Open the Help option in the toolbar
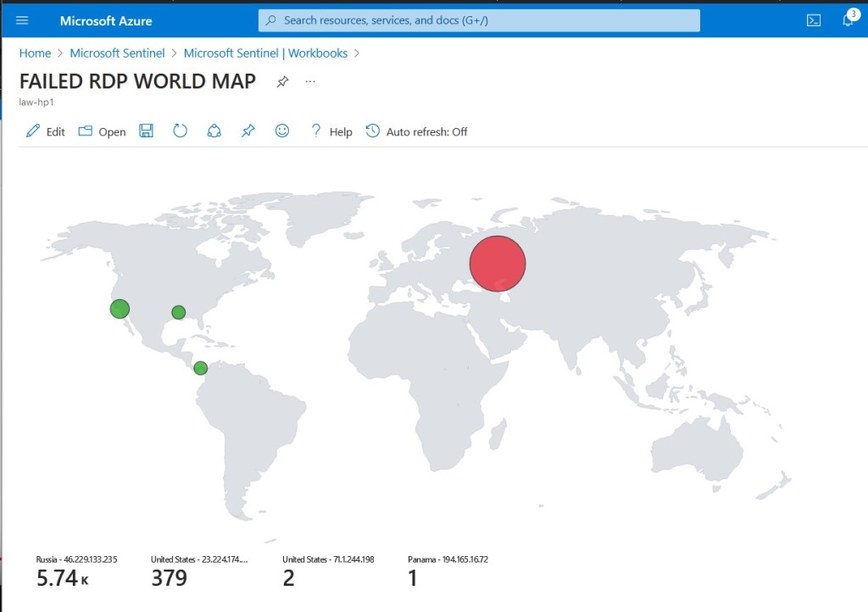 point(331,131)
